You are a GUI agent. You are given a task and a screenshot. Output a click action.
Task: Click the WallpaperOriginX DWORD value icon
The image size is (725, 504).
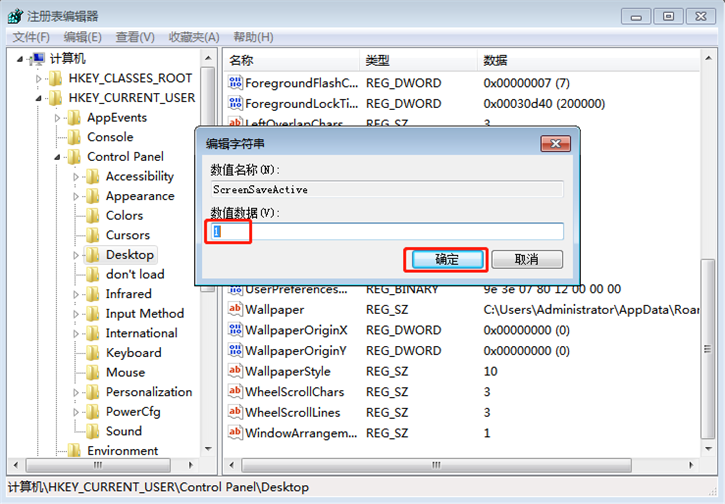pos(236,330)
